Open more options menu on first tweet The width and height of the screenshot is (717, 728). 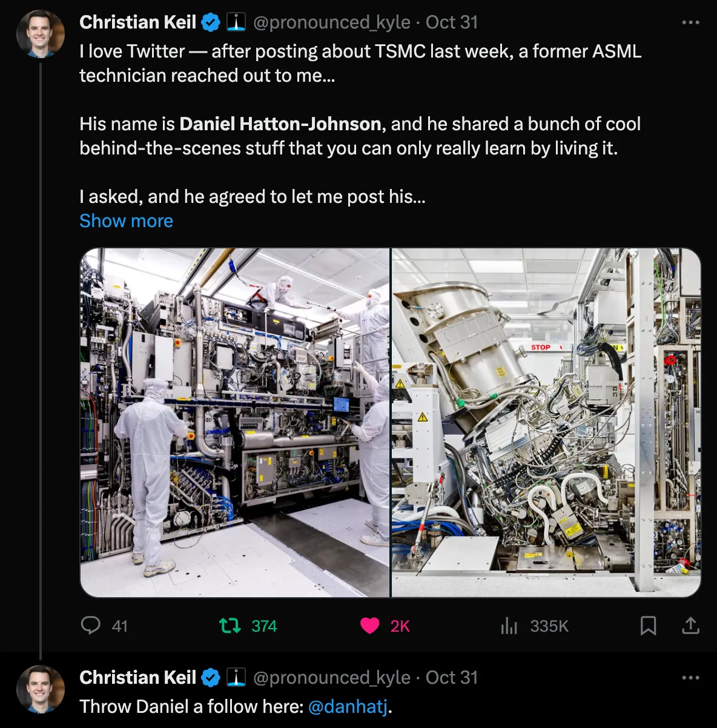690,22
